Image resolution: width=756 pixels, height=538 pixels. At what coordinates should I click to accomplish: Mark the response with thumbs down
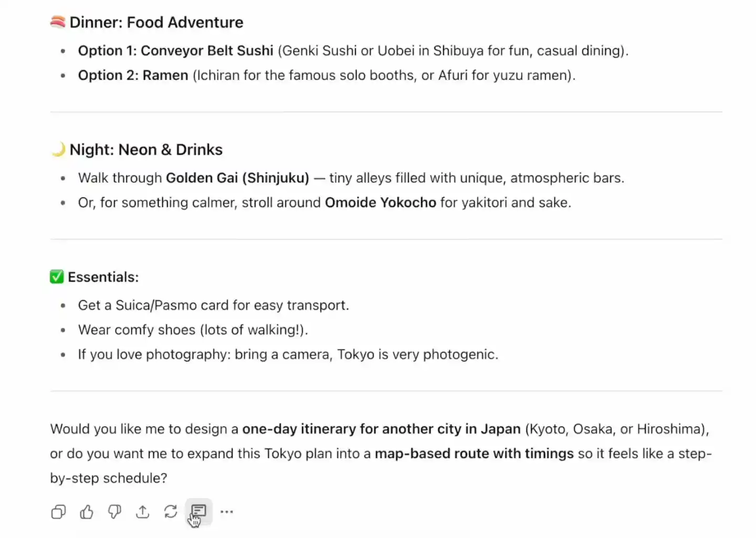coord(114,512)
